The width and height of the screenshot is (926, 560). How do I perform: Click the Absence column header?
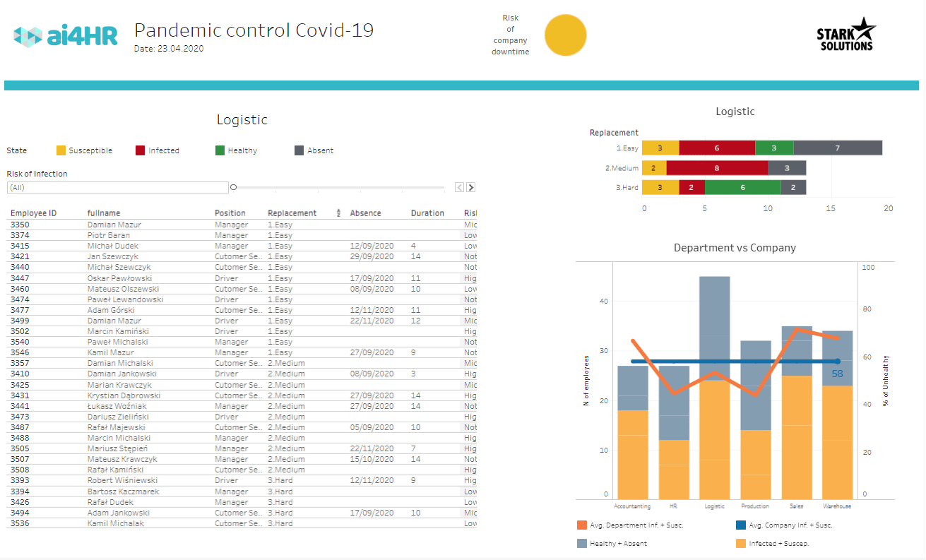tap(365, 213)
